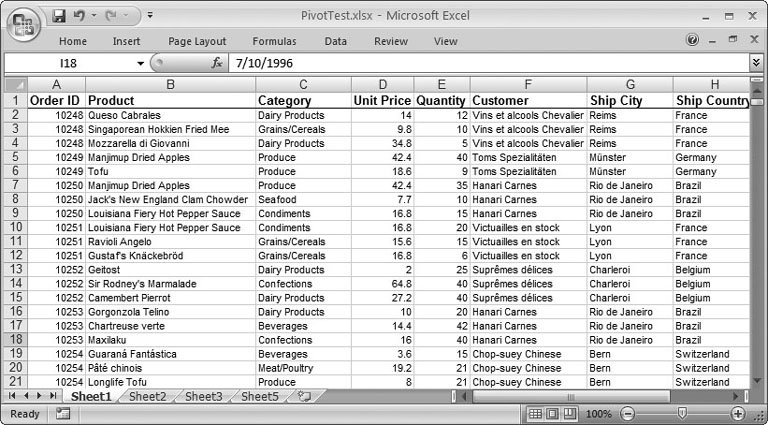This screenshot has width=768, height=425.
Task: Switch to Page Layout view button
Action: click(x=553, y=414)
